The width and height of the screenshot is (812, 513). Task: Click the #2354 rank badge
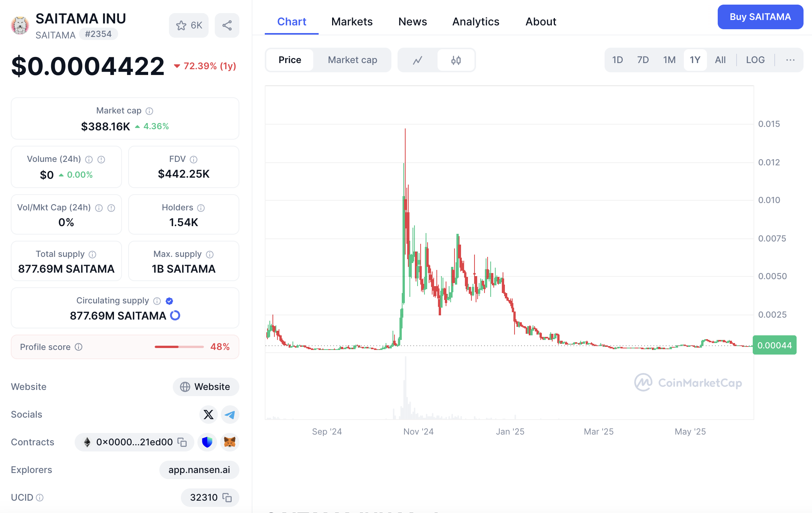coord(98,34)
